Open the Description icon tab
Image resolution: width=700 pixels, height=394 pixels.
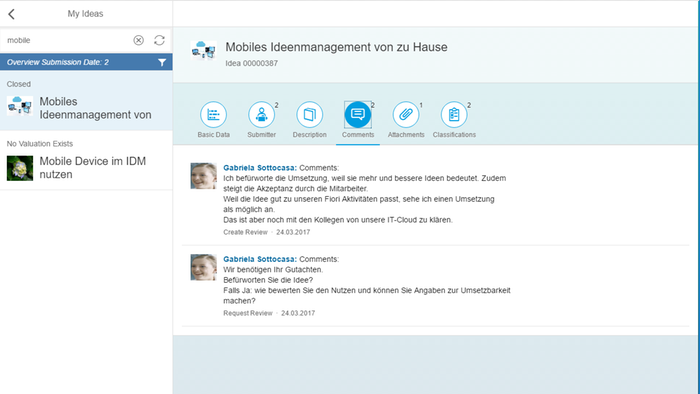pos(309,115)
